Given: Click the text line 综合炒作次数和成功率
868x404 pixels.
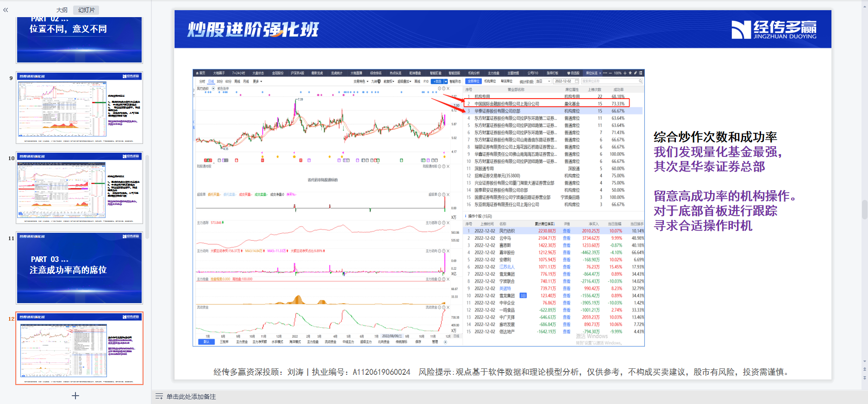Looking at the screenshot, I should pyautogui.click(x=715, y=137).
